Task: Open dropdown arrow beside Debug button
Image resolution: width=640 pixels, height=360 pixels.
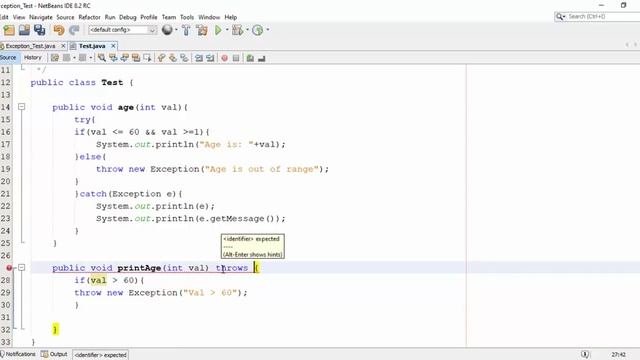Action: pyautogui.click(x=247, y=30)
